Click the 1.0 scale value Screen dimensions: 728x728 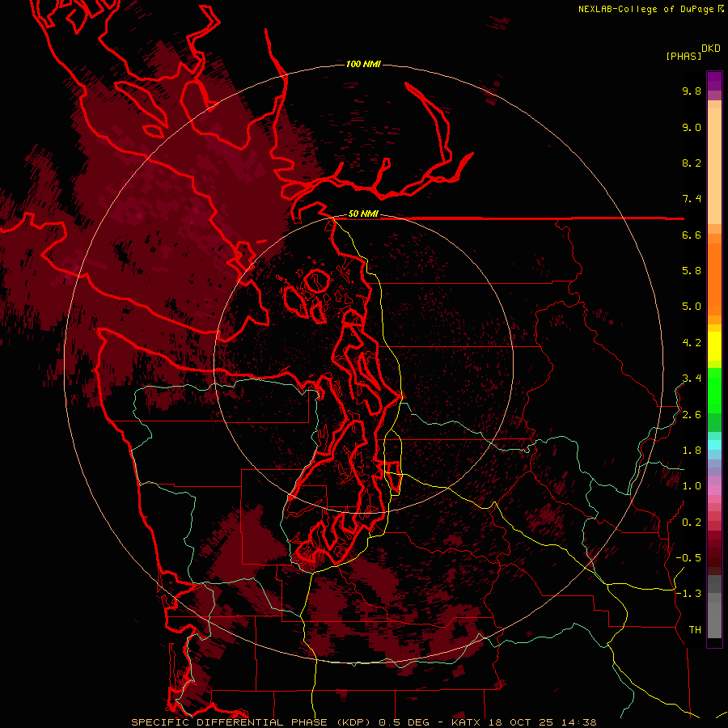point(692,486)
